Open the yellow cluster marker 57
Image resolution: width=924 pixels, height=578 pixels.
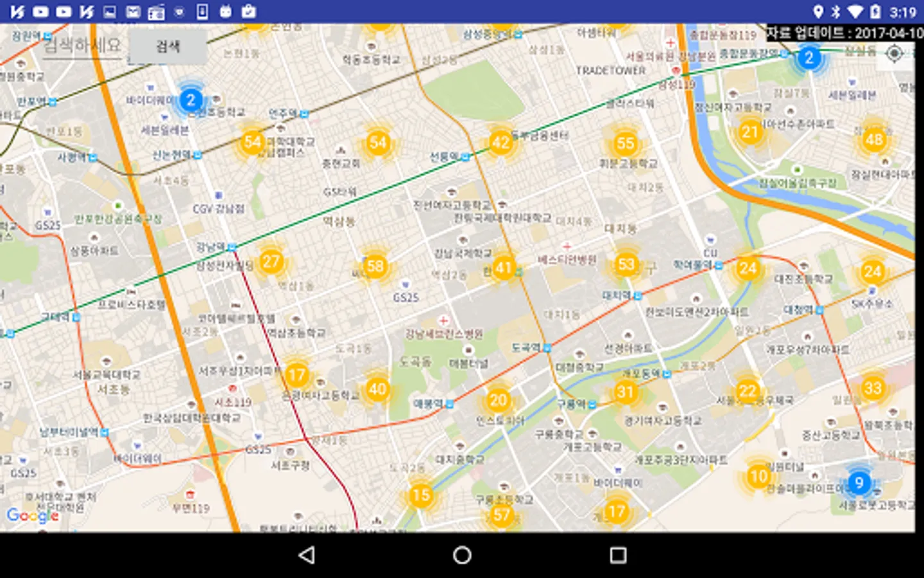(x=501, y=514)
